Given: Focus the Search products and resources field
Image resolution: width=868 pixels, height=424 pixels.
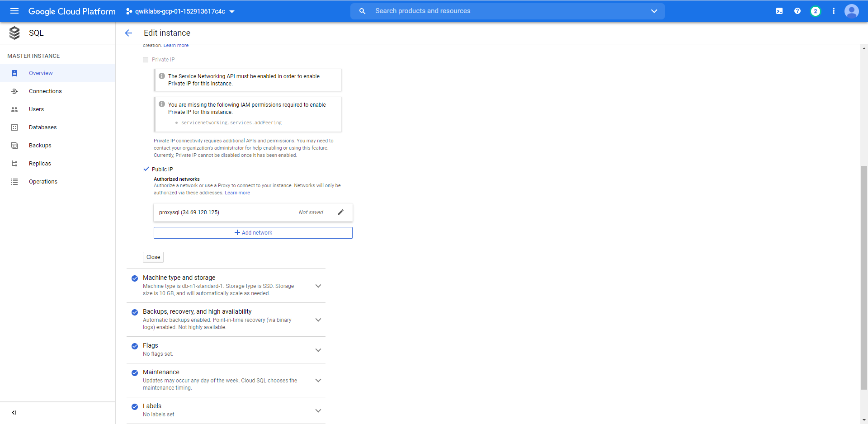Looking at the screenshot, I should pyautogui.click(x=507, y=11).
